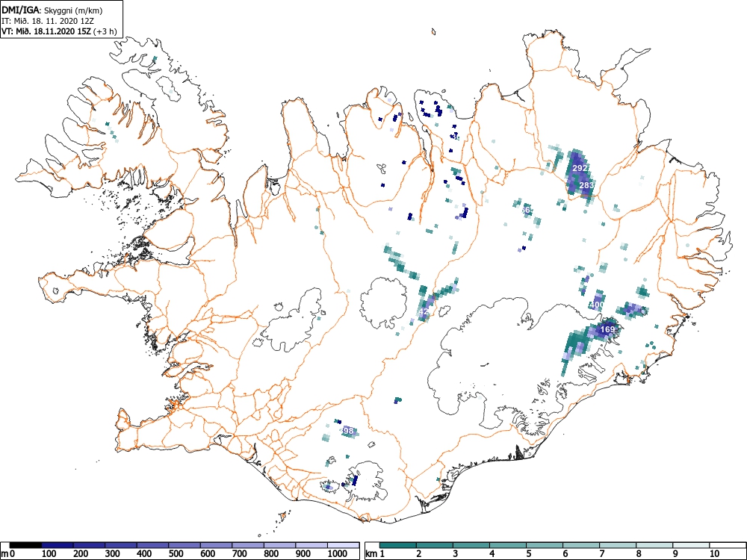Pick the 9–10 km palest legend swatch

[x=691, y=545]
